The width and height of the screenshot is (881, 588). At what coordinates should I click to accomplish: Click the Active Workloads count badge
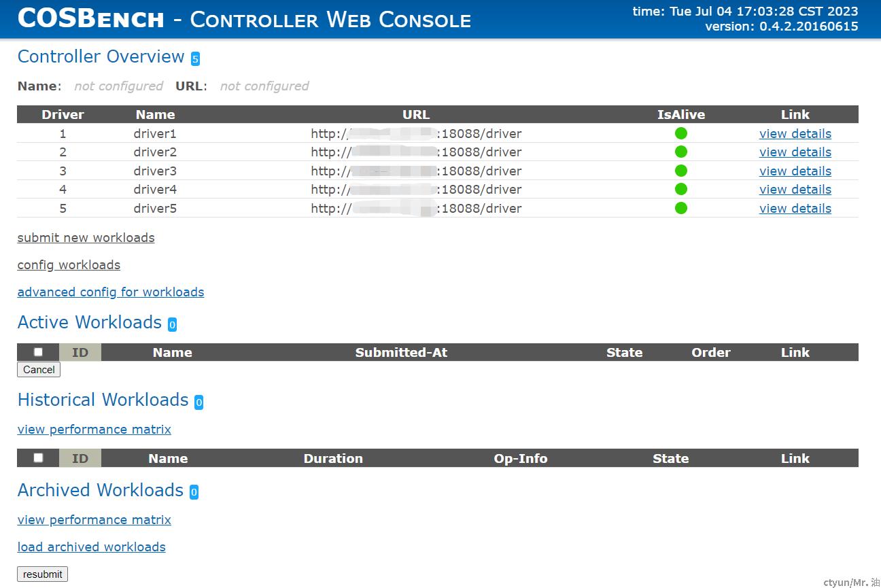172,325
